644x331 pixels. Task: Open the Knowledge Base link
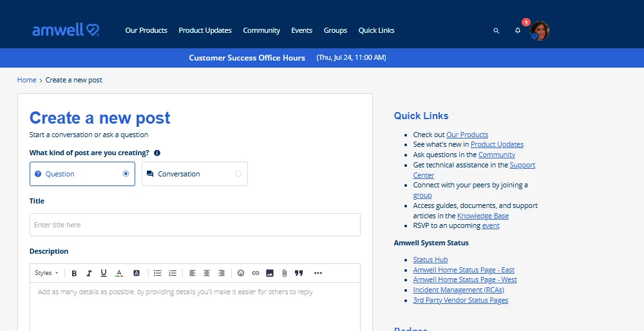[x=483, y=216]
